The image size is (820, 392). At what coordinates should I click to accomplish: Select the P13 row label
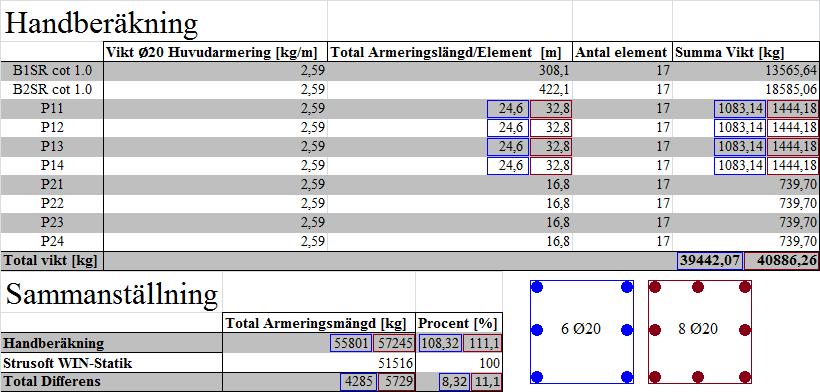tap(52, 147)
